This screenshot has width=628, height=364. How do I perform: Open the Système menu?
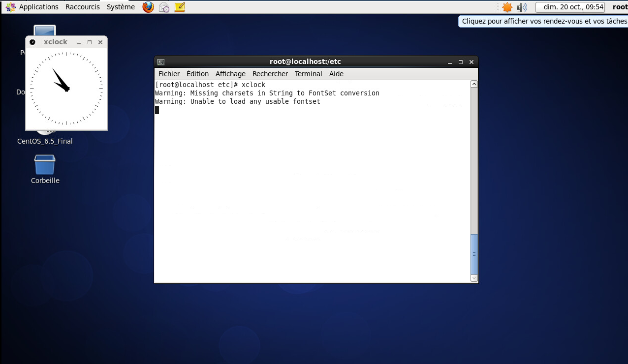(121, 7)
